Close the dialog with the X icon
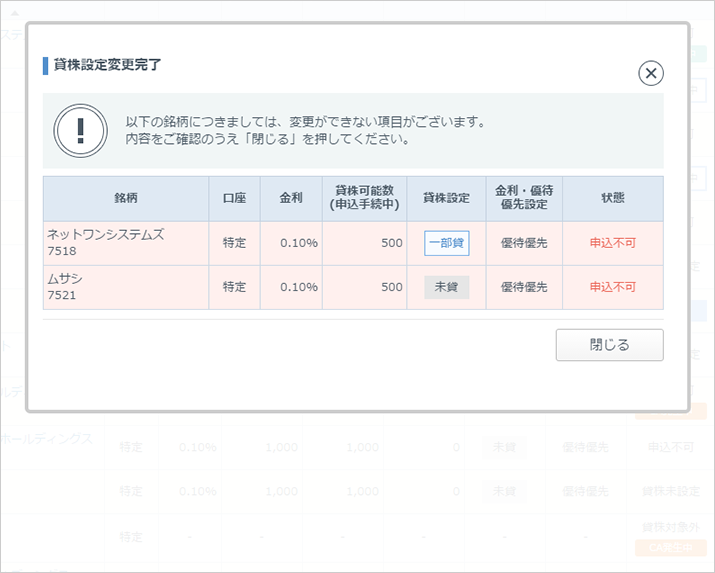 coord(651,73)
